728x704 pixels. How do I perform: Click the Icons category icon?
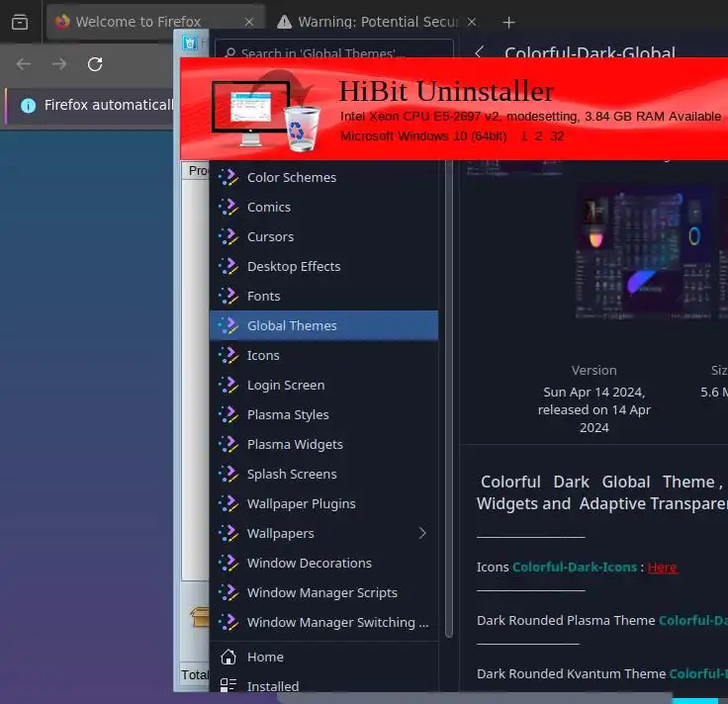point(228,356)
